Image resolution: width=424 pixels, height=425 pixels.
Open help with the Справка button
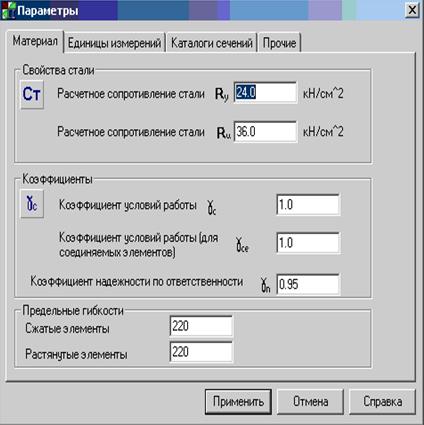[x=382, y=402]
